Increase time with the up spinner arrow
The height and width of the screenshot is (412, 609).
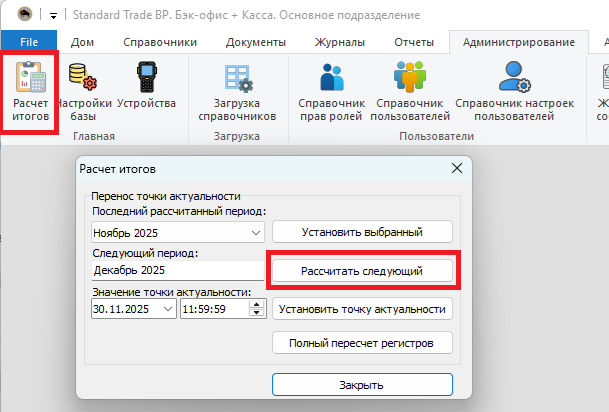[x=256, y=304]
